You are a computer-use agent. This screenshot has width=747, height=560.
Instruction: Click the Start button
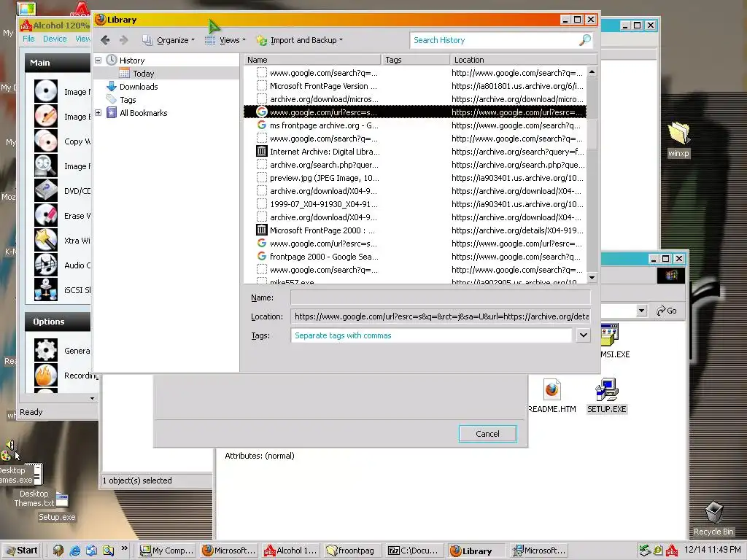coord(22,551)
